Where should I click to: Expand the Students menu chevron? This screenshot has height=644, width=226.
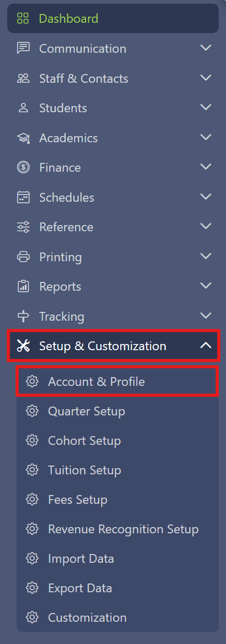tap(206, 108)
